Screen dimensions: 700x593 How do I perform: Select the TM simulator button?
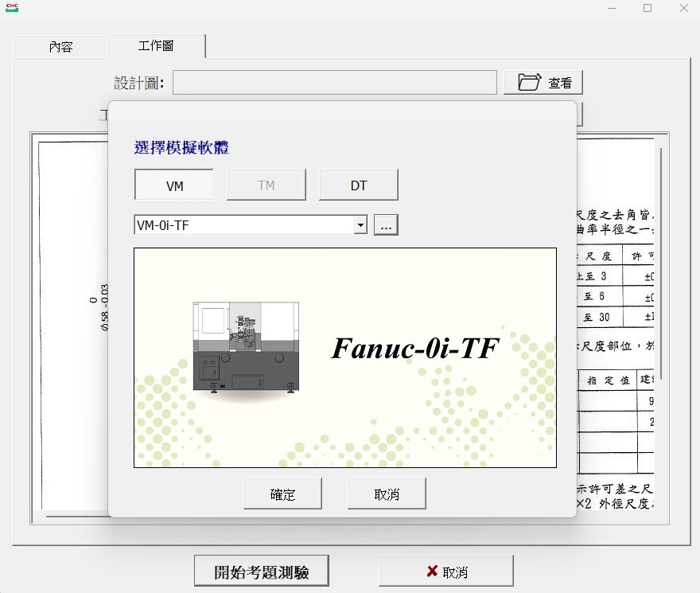pyautogui.click(x=266, y=185)
